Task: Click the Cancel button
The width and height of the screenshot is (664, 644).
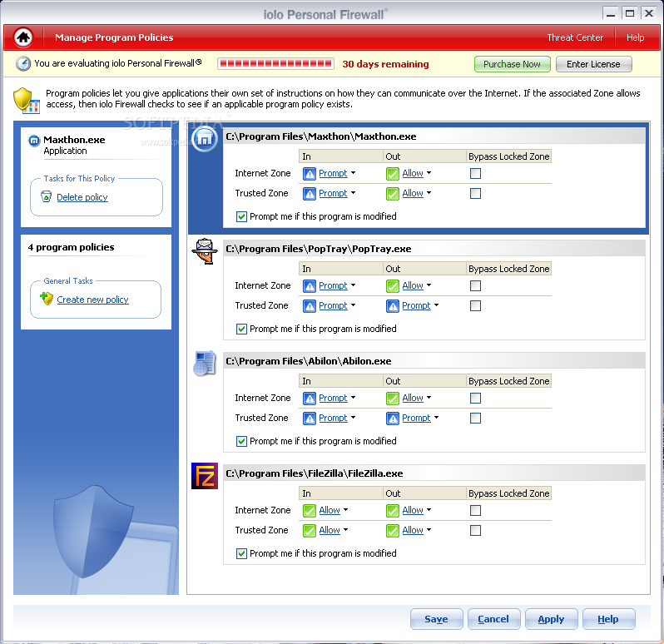Action: [x=493, y=619]
